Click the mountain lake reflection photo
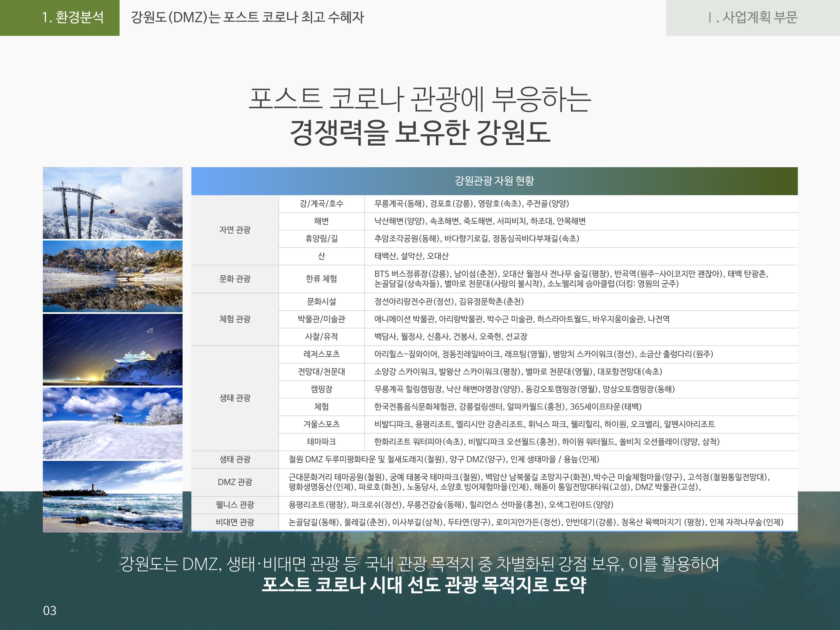This screenshot has width=840, height=630. (x=112, y=276)
